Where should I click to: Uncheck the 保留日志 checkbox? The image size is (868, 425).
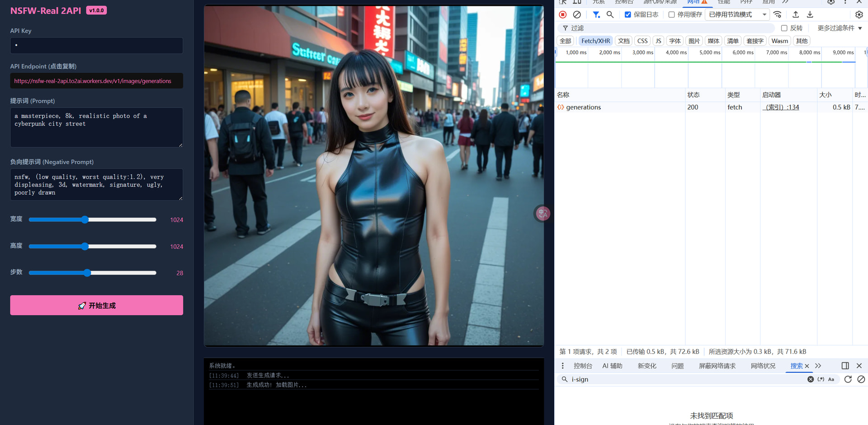point(627,14)
